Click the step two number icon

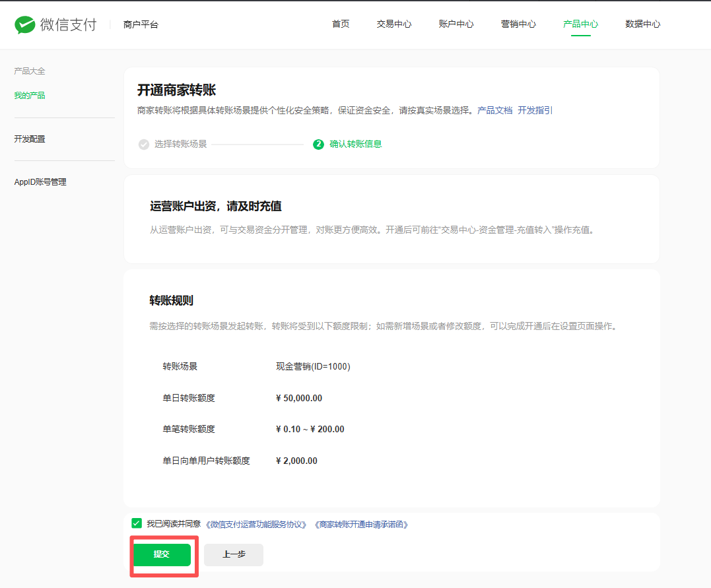coord(319,144)
